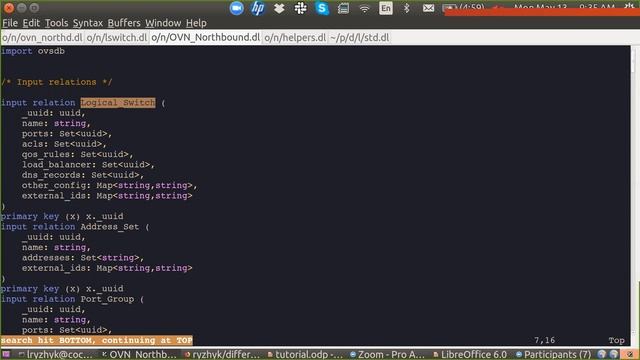
Task: Click the orange window close button
Action: click(x=9, y=8)
